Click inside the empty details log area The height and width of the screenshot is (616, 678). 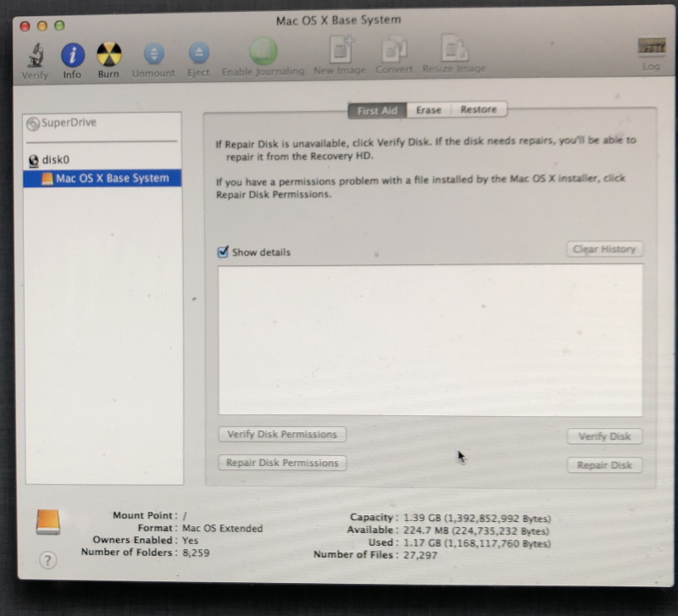[x=431, y=341]
